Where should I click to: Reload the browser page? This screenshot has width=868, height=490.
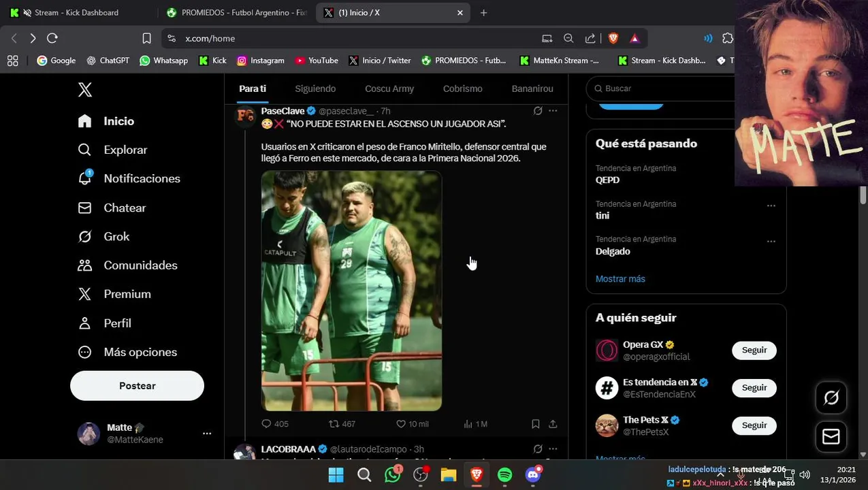[x=52, y=38]
